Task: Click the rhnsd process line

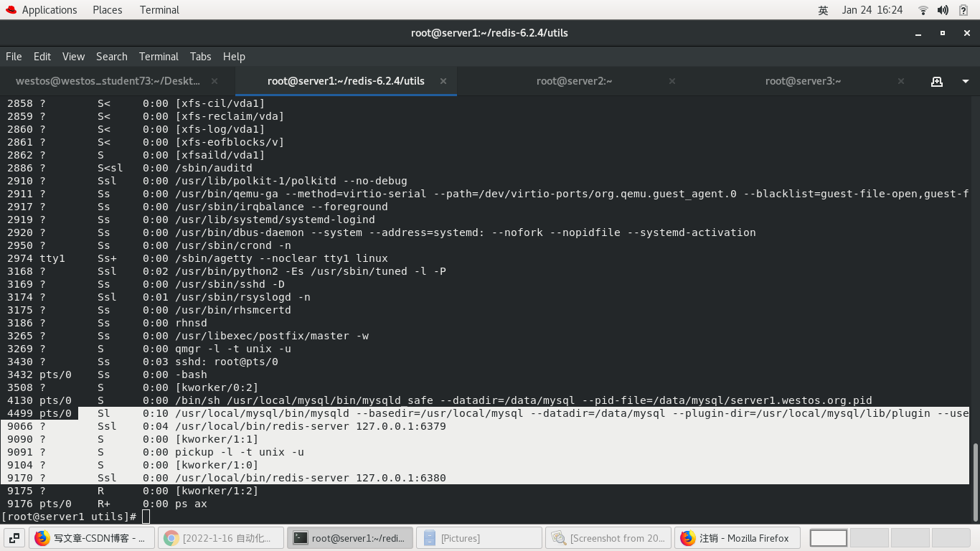Action: (107, 323)
